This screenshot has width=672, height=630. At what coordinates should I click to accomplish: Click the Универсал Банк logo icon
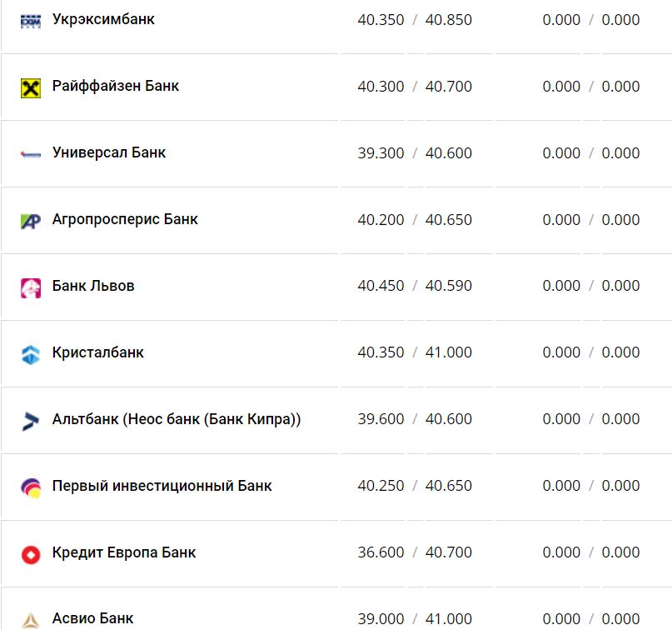pyautogui.click(x=30, y=154)
